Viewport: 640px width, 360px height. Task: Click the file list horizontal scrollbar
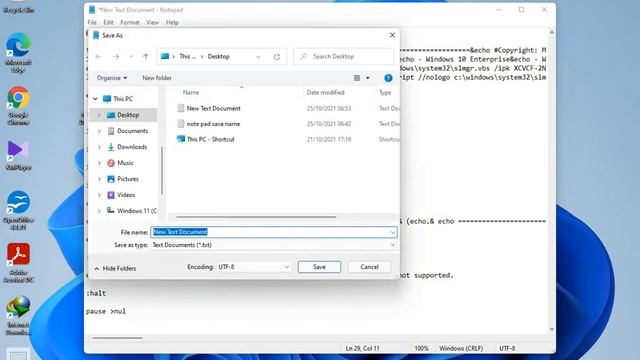click(x=256, y=217)
